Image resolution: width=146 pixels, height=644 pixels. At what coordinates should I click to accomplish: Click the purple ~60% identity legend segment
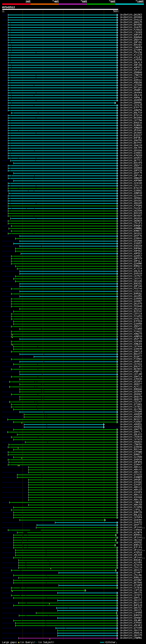point(73,4)
